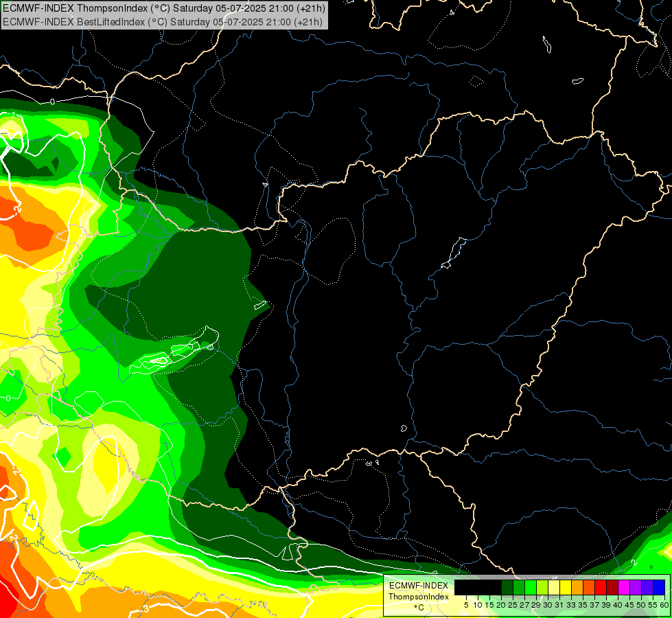Click the dark green 20-25 legend swatch
The image size is (672, 618).
[x=507, y=587]
